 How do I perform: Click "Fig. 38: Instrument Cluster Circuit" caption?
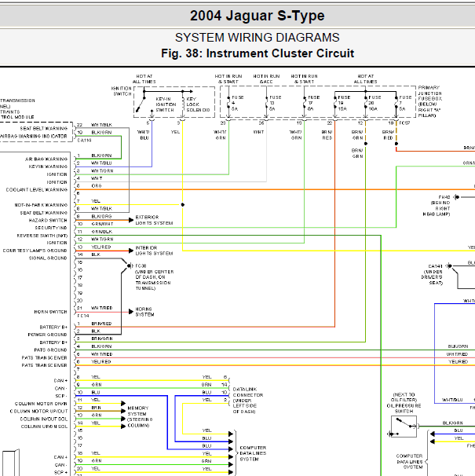258,53
